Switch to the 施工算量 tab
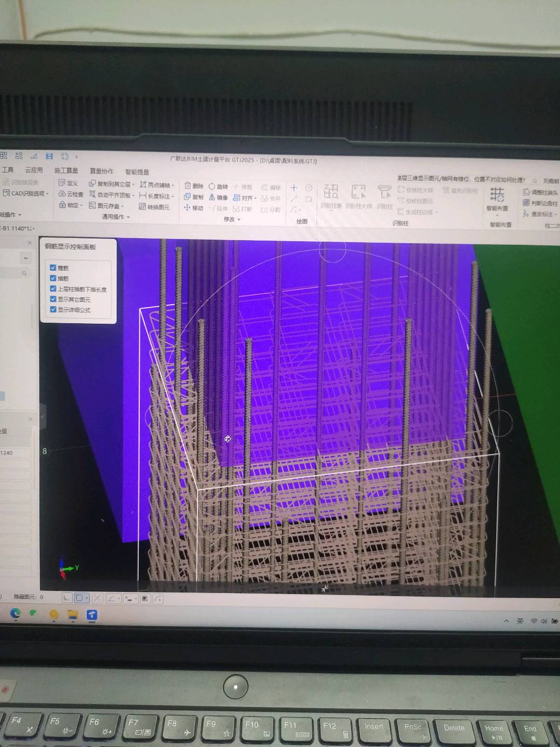The width and height of the screenshot is (560, 747). click(66, 170)
